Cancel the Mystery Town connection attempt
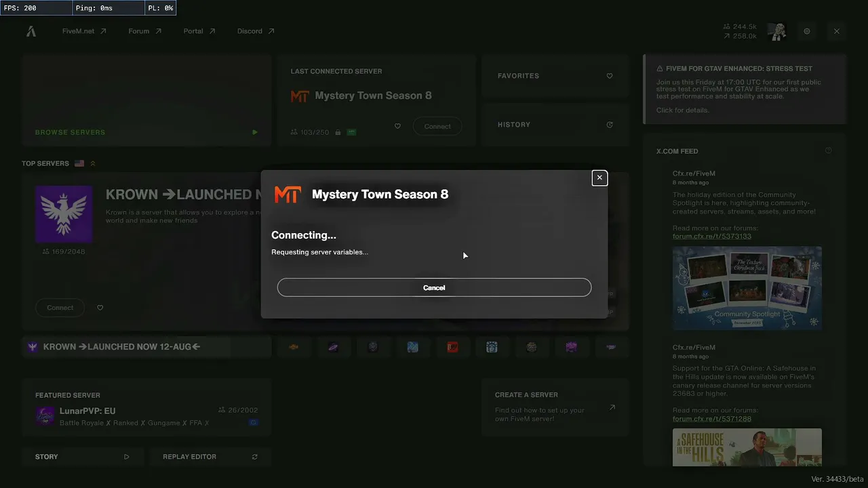This screenshot has height=488, width=868. [x=434, y=287]
